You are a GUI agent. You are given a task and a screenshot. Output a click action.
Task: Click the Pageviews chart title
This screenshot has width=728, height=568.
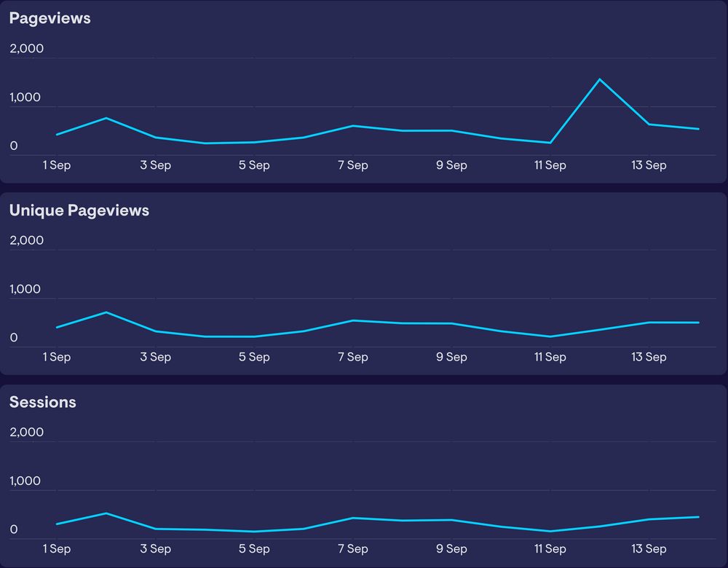tap(50, 18)
